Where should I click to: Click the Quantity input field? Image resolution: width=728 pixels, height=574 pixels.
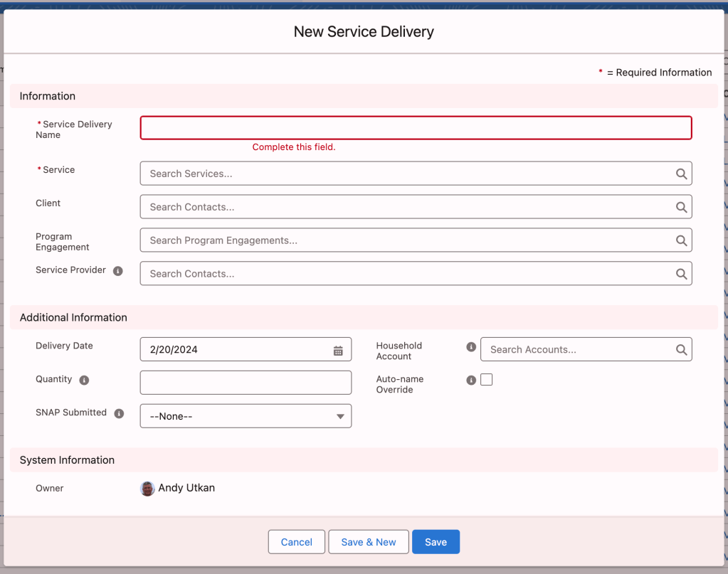click(x=246, y=383)
